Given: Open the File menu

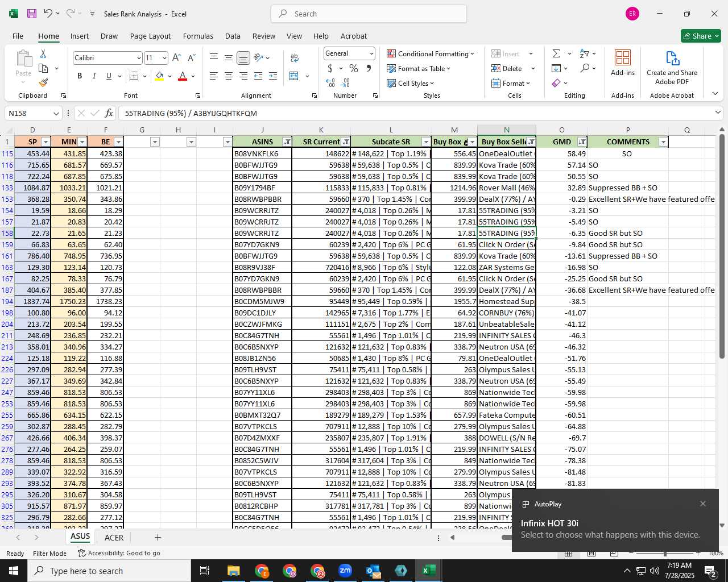Looking at the screenshot, I should 18,36.
